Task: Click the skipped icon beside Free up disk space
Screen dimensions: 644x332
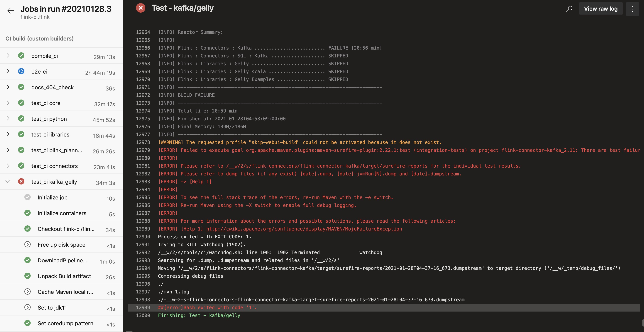Action: [x=28, y=244]
